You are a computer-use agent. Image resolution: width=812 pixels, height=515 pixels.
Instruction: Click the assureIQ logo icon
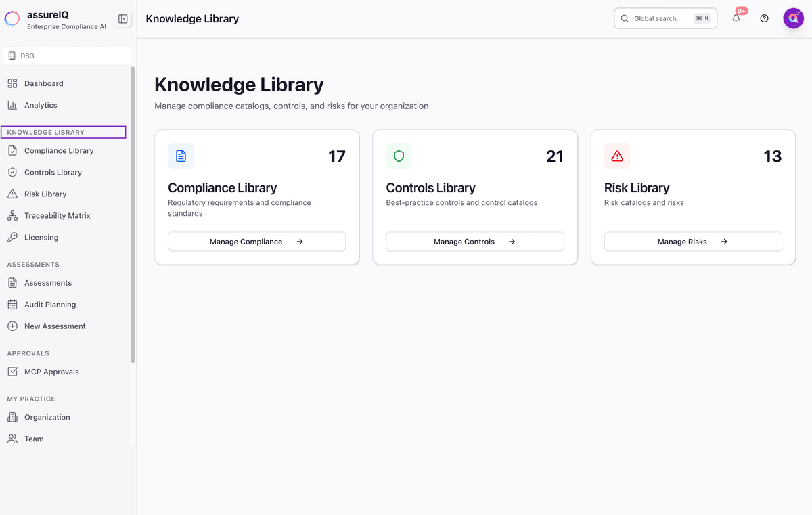click(12, 19)
